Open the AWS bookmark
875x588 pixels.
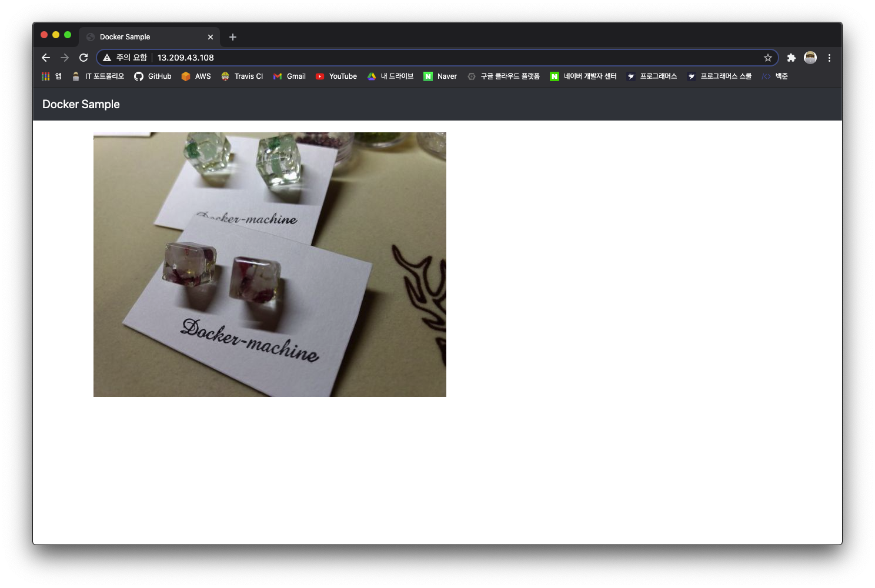(x=196, y=76)
